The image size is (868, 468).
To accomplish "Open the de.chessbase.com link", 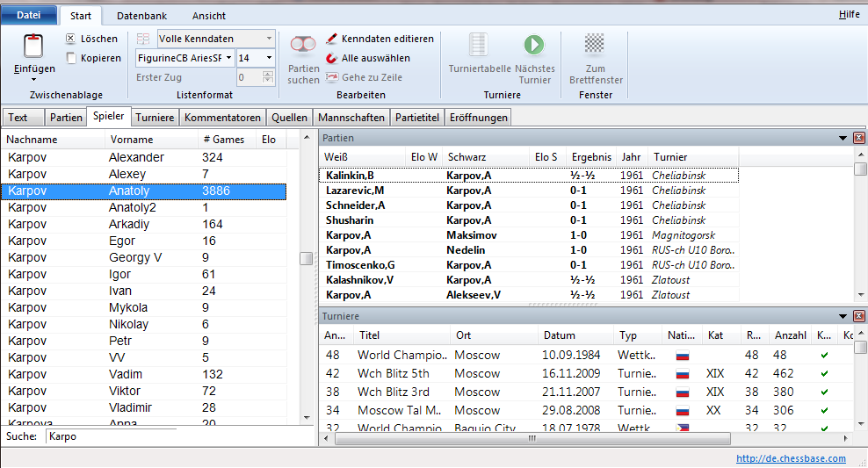I will (x=791, y=458).
